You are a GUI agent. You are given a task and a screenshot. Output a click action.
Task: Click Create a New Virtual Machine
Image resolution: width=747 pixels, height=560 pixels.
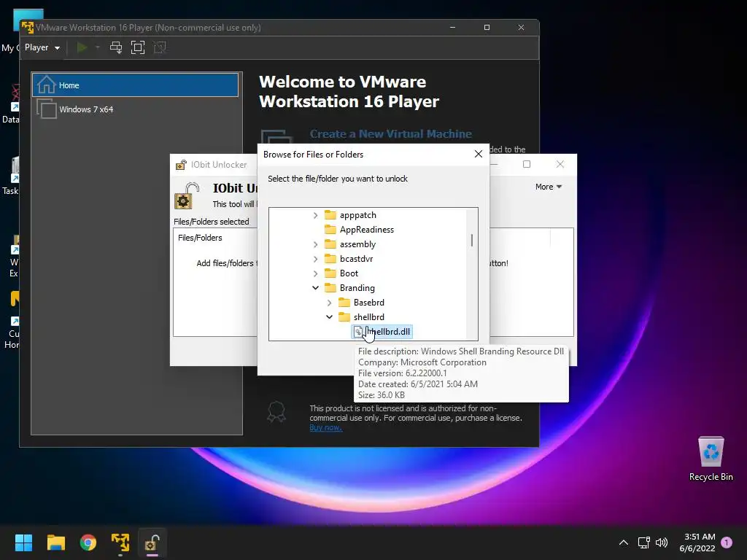[x=391, y=134]
